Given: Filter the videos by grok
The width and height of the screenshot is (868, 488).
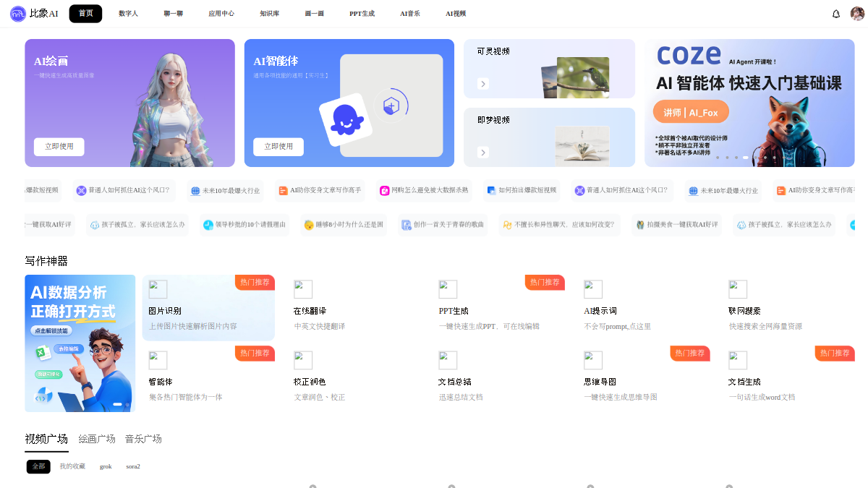Looking at the screenshot, I should (x=106, y=466).
